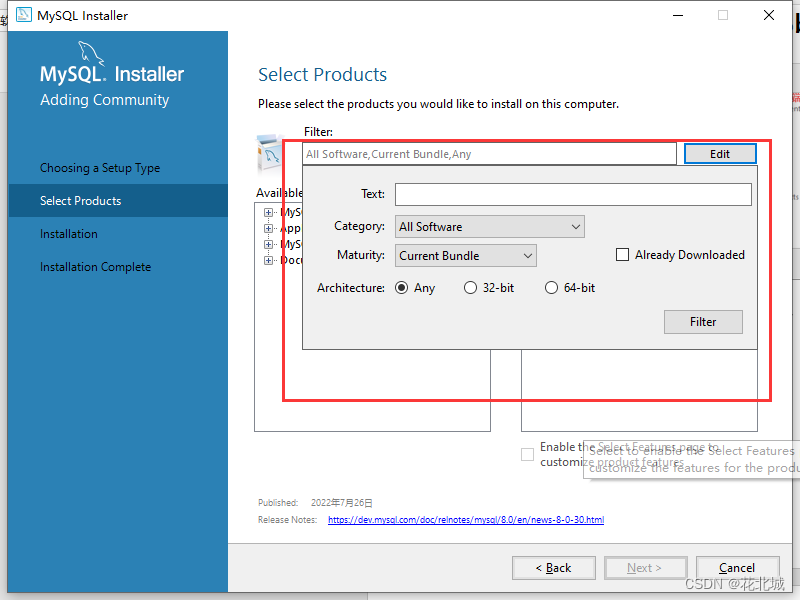
Task: Choose the 32-bit architecture option
Action: pyautogui.click(x=470, y=288)
